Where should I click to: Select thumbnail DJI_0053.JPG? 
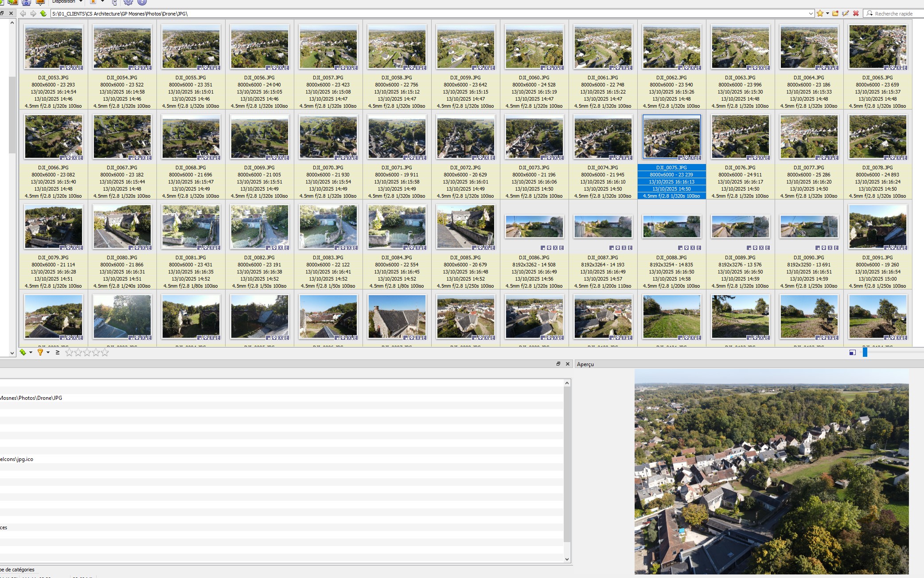(x=54, y=47)
